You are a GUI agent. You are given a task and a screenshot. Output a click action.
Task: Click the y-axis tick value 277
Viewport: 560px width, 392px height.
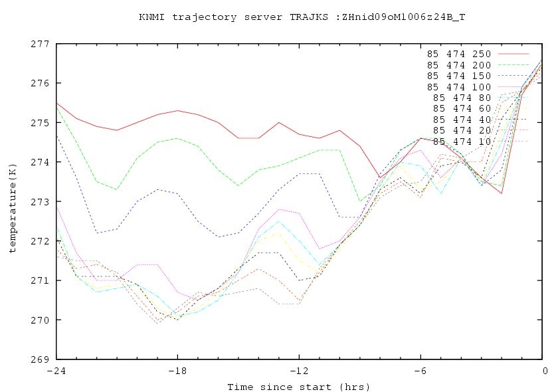[x=40, y=44]
